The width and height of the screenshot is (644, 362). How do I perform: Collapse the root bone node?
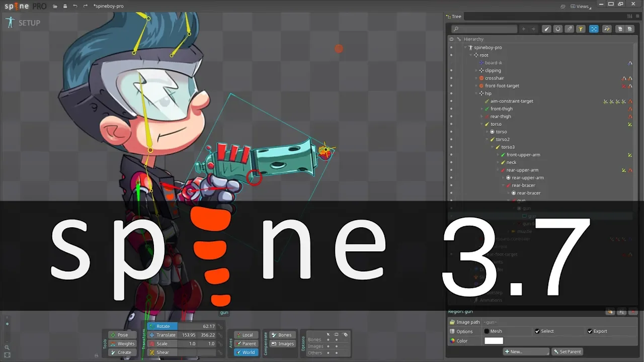(x=470, y=55)
